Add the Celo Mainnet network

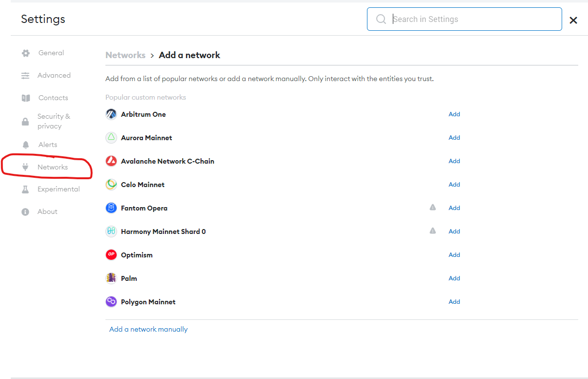coord(454,185)
